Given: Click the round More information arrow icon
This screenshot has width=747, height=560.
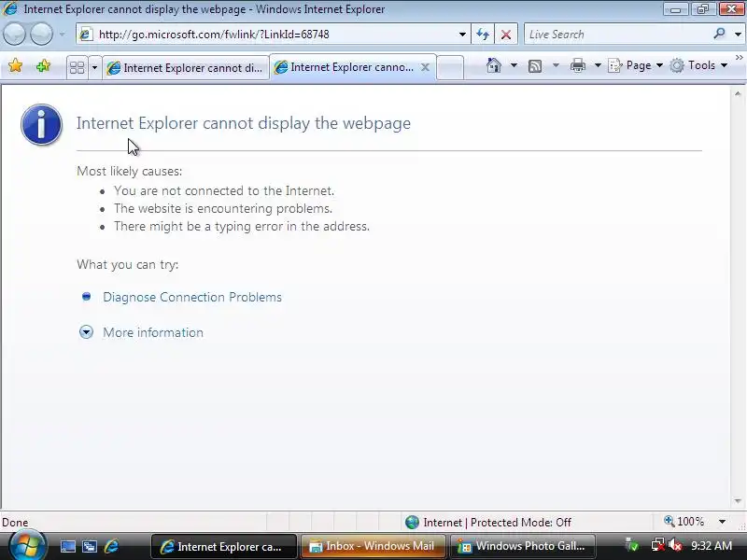Looking at the screenshot, I should pyautogui.click(x=86, y=332).
